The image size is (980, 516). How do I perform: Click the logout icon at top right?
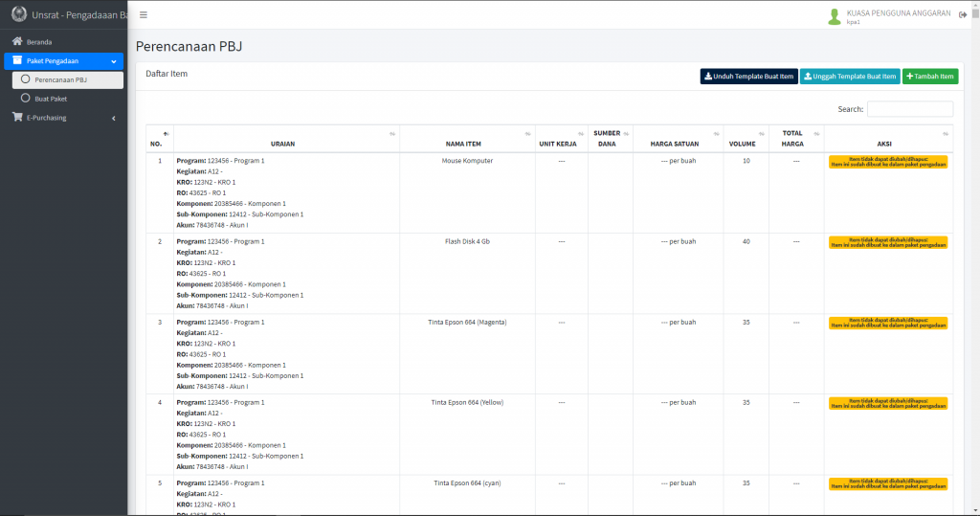tap(963, 15)
